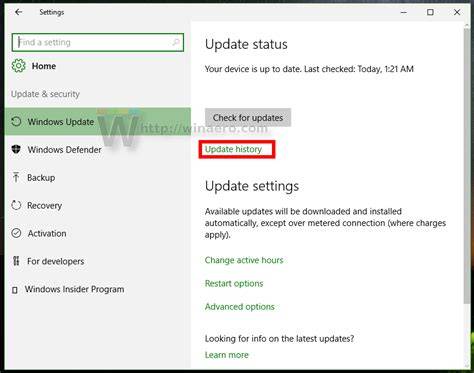Minimize the Settings window
The width and height of the screenshot is (474, 373).
(404, 12)
